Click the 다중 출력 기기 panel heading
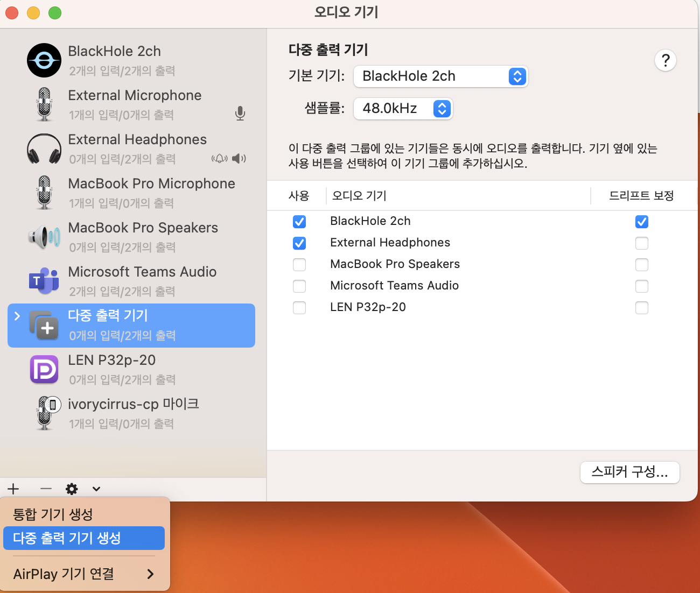 point(328,50)
